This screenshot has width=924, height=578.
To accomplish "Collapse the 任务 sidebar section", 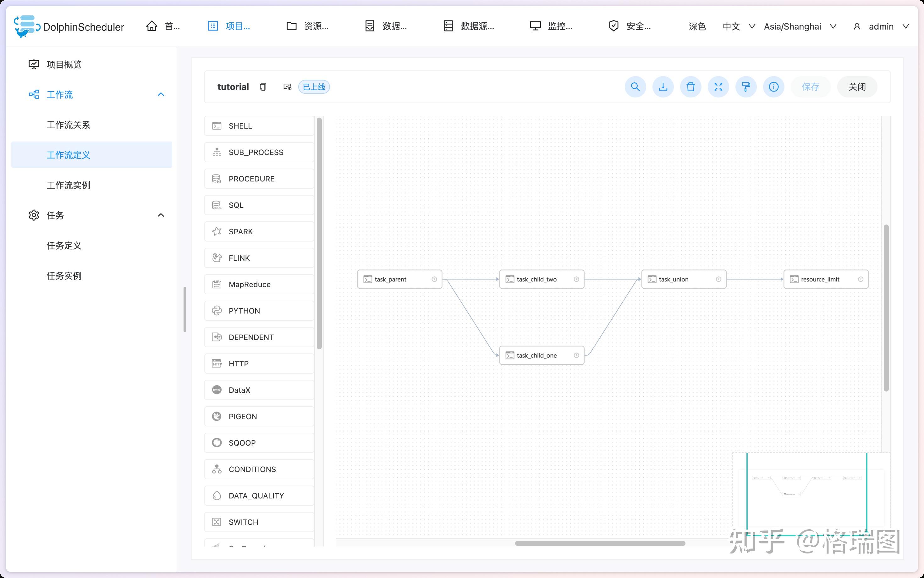I will (161, 215).
